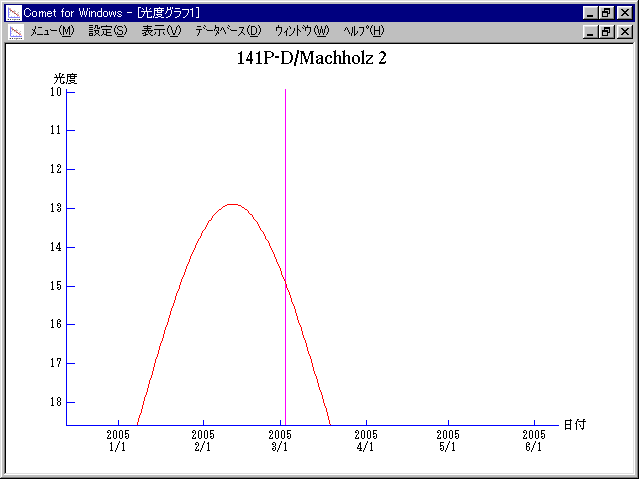This screenshot has width=639, height=479.
Task: Close the Comet for Windows application
Action: coord(624,12)
